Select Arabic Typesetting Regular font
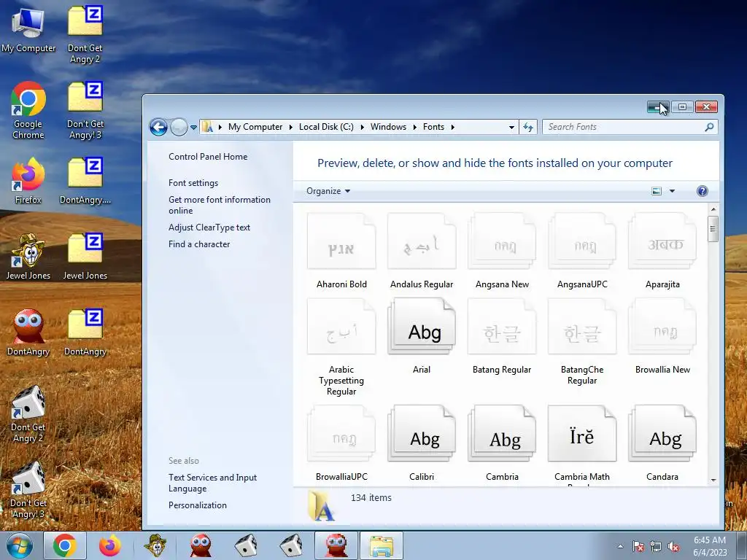This screenshot has height=560, width=747. click(x=341, y=327)
